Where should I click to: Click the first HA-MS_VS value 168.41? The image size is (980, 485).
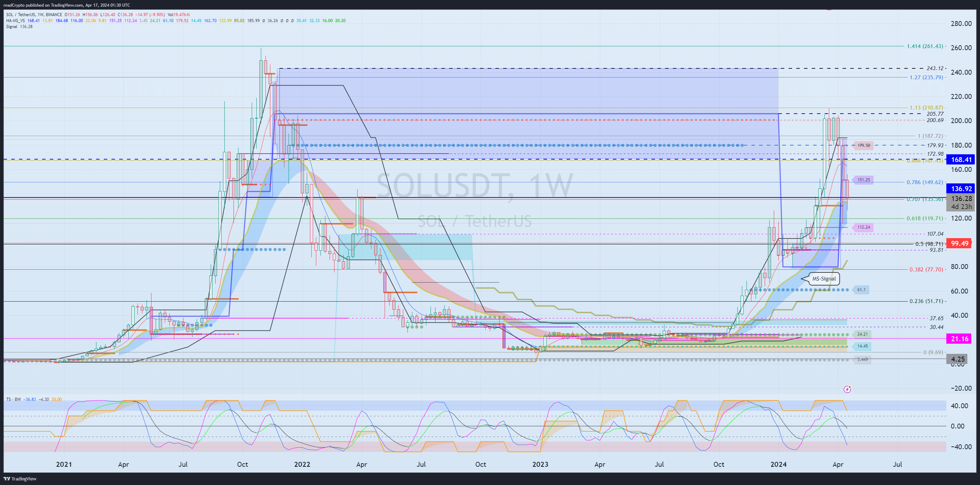pyautogui.click(x=33, y=21)
